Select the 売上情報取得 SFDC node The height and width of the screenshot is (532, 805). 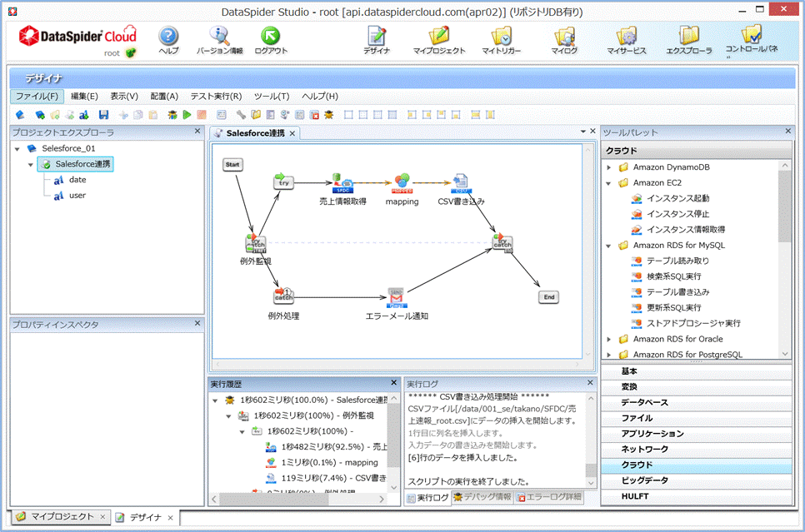coord(342,183)
